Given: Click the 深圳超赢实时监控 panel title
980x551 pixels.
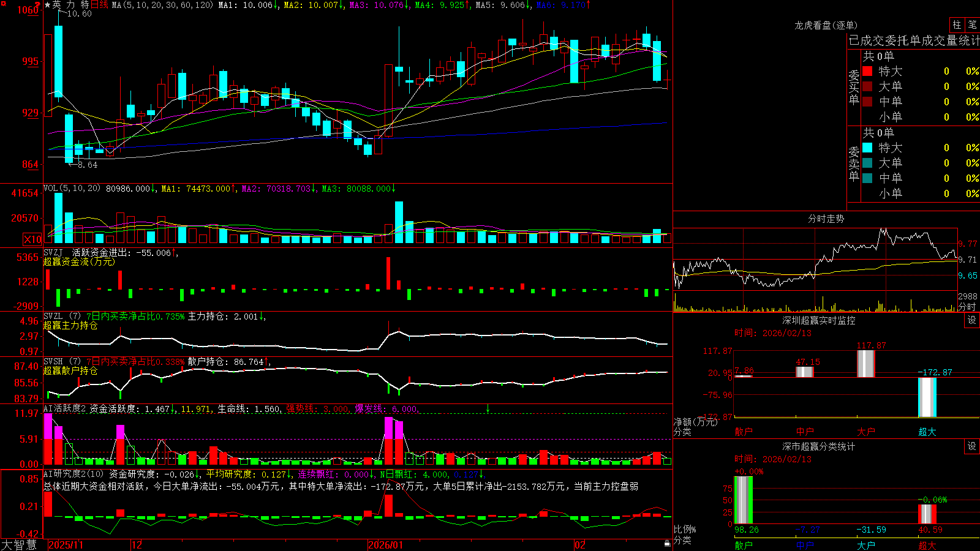Looking at the screenshot, I should coord(819,320).
